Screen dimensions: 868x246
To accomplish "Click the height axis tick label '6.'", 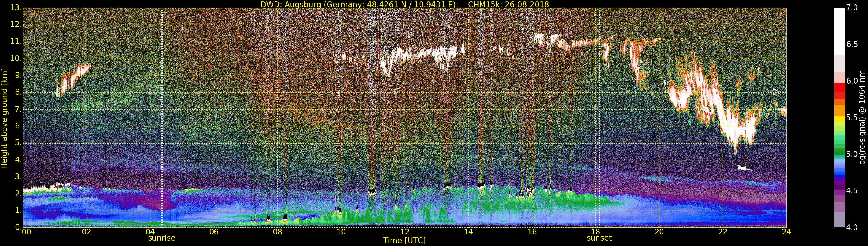I will pos(18,126).
